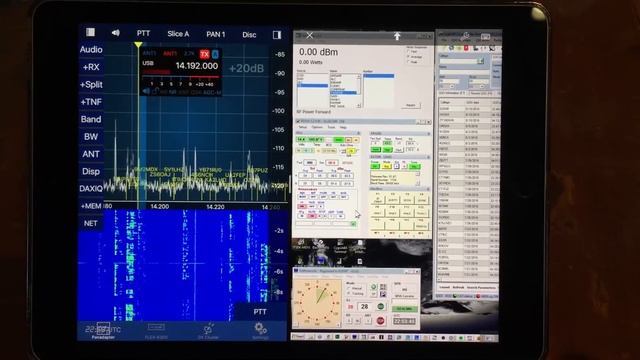Click Apply in the power meter window
Screen dimensions: 640x360
pyautogui.click(x=411, y=105)
